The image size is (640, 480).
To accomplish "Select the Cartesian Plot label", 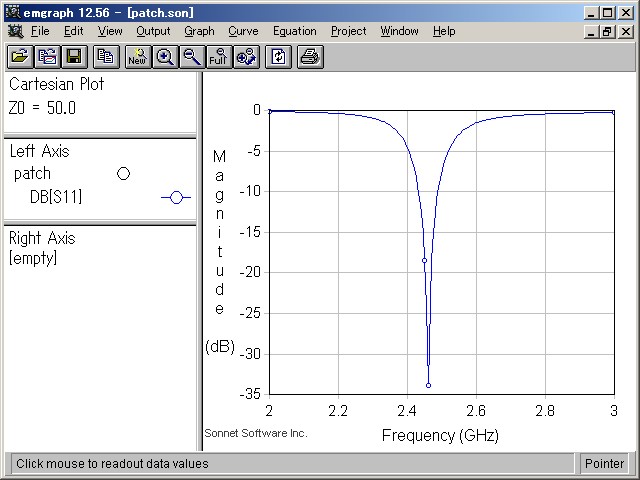I will tap(56, 84).
